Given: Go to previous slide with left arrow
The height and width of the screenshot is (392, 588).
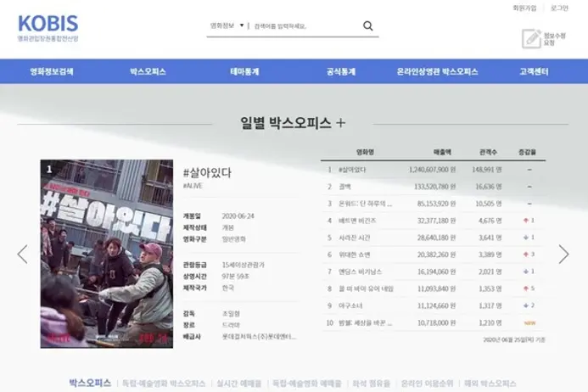Looking at the screenshot, I should 22,254.
